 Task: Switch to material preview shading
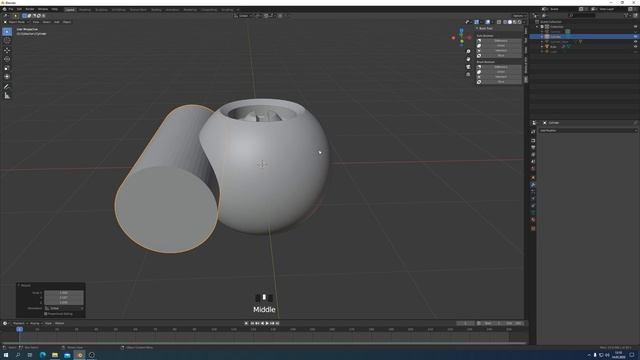coord(515,22)
